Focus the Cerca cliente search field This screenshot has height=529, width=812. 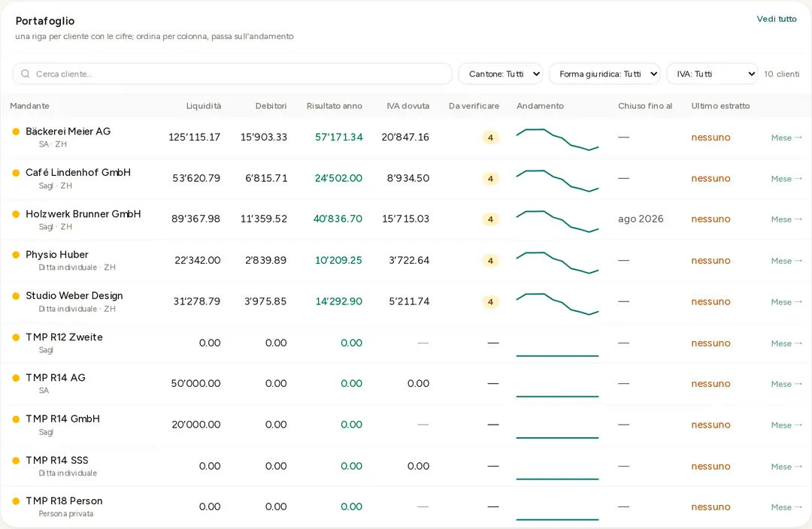coord(232,74)
